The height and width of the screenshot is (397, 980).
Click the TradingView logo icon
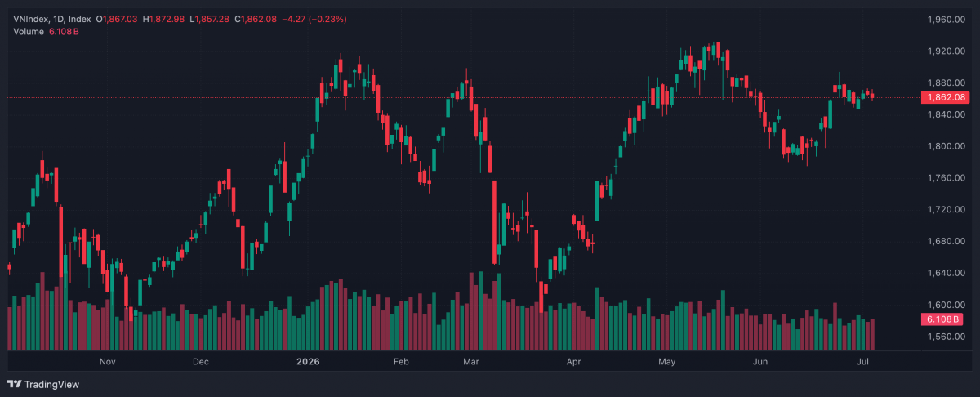click(x=15, y=384)
